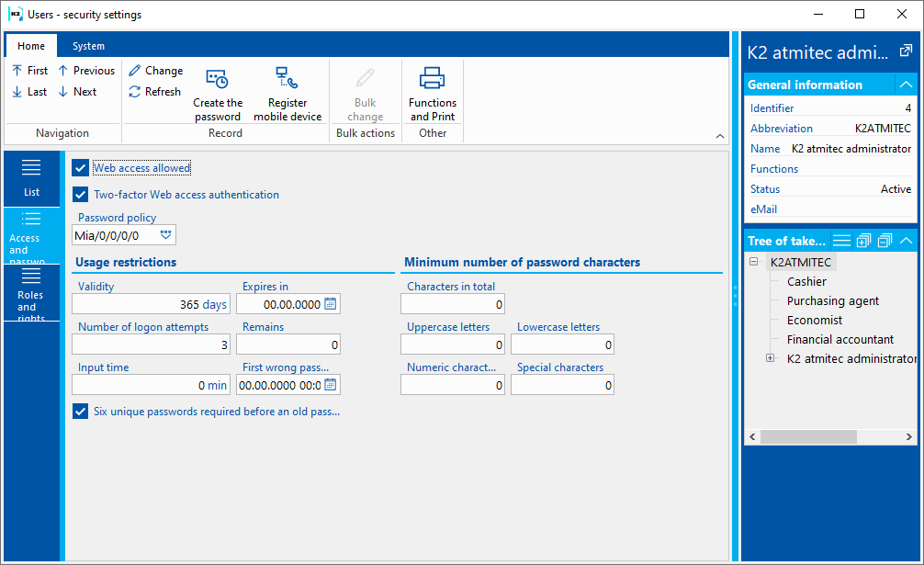The image size is (924, 565).
Task: Click tree scrollbar left arrow
Action: [752, 436]
